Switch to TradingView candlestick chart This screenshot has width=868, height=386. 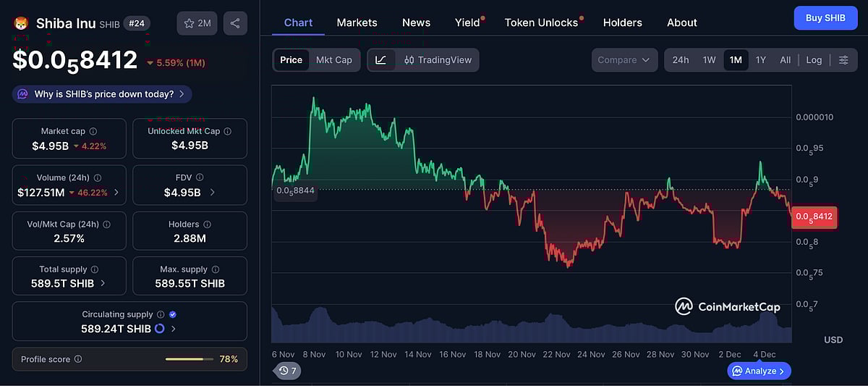437,60
